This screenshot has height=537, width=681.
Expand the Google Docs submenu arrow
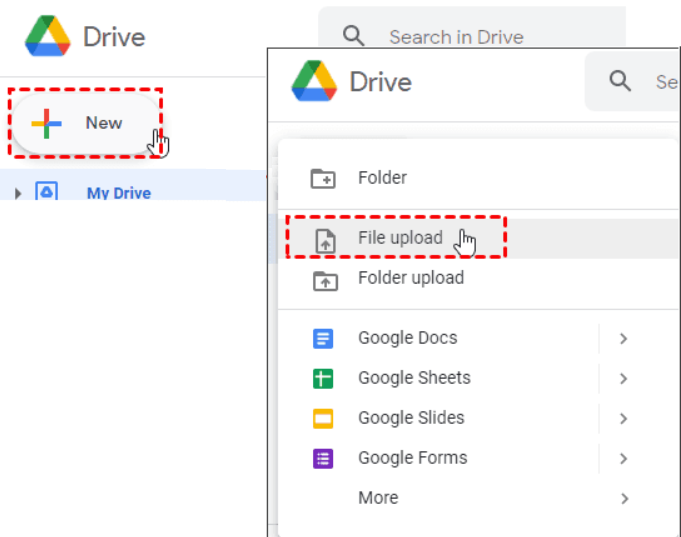point(624,338)
